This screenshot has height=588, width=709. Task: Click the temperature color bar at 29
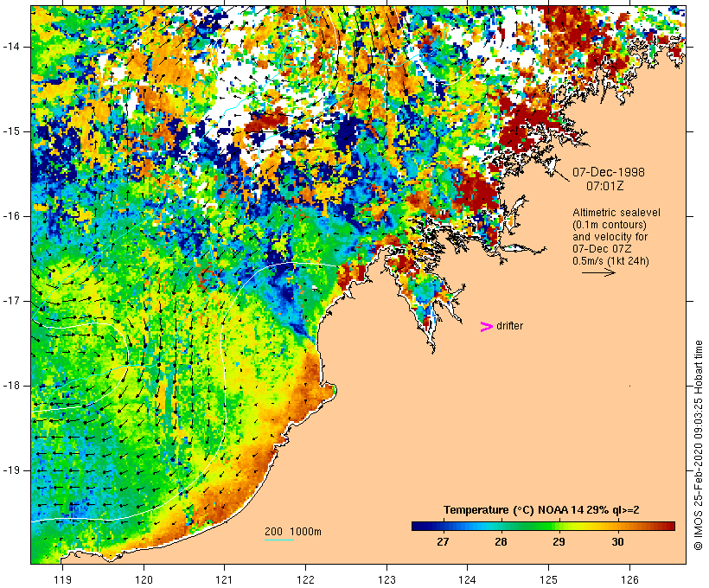click(559, 526)
